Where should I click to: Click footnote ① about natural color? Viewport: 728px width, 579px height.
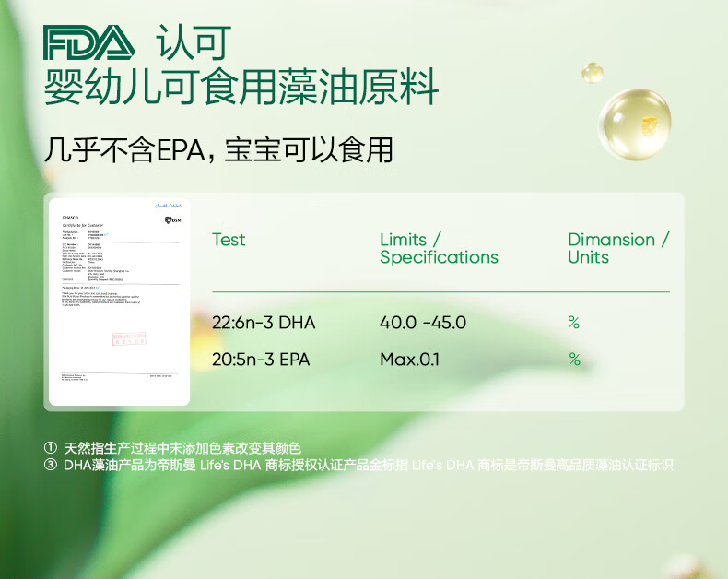172,448
